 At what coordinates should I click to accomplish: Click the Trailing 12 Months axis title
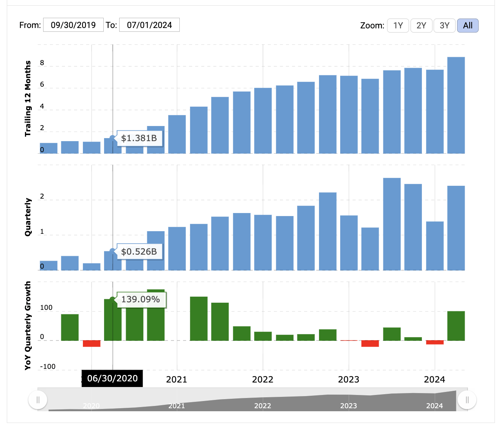[x=28, y=98]
